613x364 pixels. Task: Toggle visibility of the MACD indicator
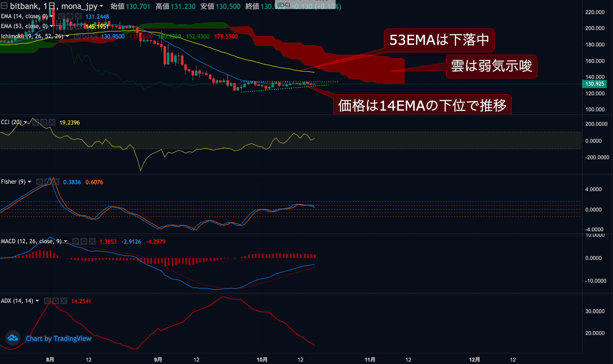click(x=76, y=241)
